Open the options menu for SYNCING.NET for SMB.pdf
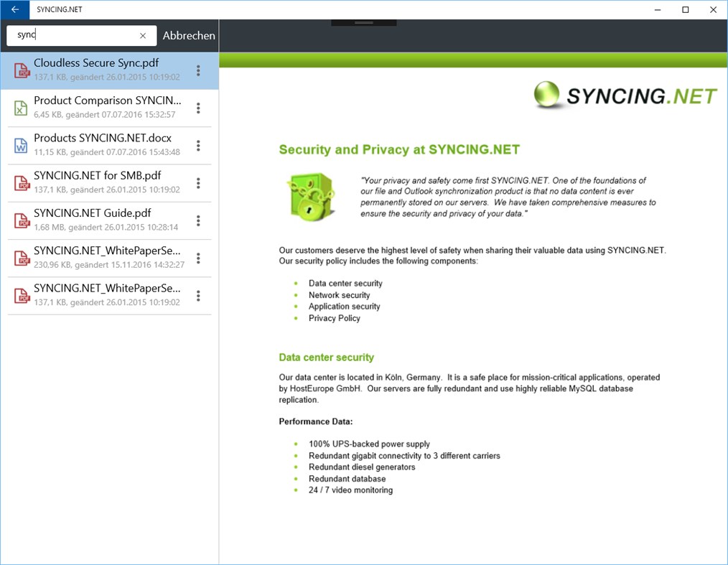Image resolution: width=728 pixels, height=565 pixels. pos(198,182)
